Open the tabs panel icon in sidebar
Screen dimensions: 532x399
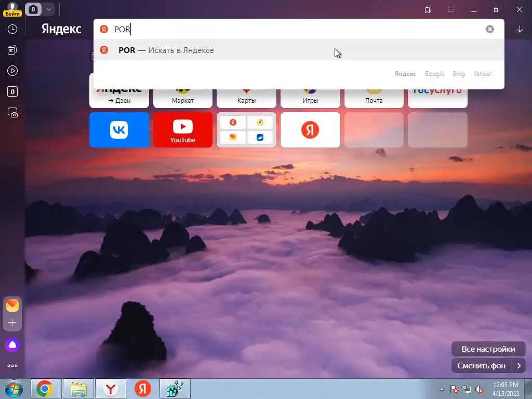pyautogui.click(x=12, y=50)
